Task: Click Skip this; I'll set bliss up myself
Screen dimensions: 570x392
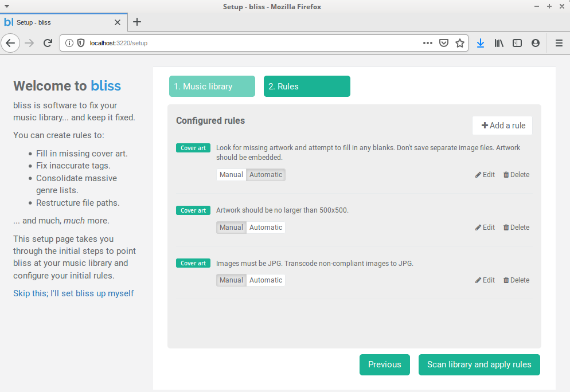Action: (x=73, y=293)
